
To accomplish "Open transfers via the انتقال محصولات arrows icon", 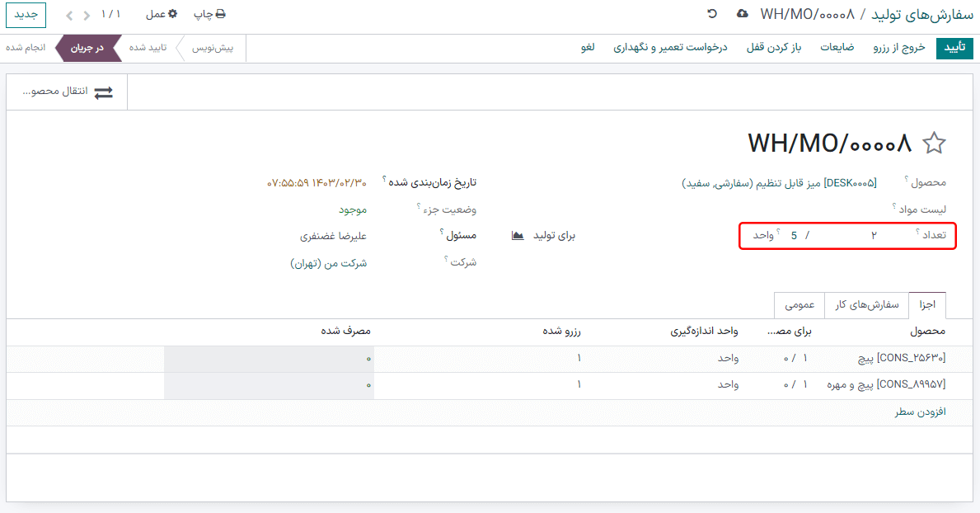I will pyautogui.click(x=103, y=91).
